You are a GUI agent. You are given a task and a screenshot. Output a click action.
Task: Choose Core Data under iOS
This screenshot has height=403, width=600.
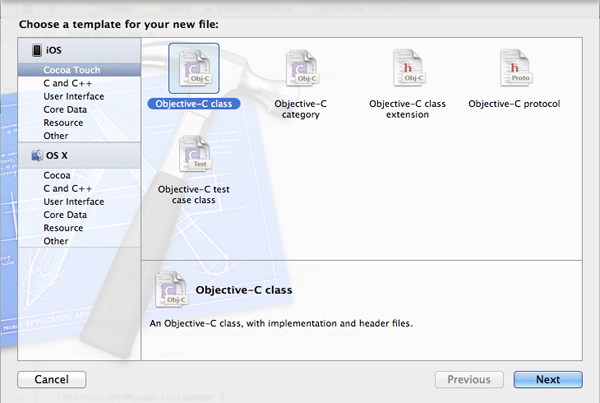[79, 109]
